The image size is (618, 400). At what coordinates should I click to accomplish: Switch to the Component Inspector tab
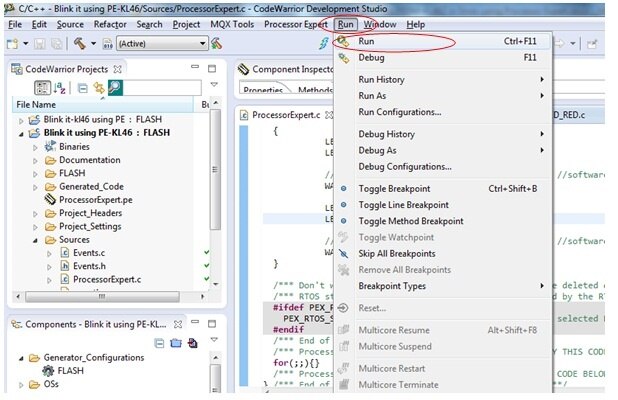pos(292,69)
